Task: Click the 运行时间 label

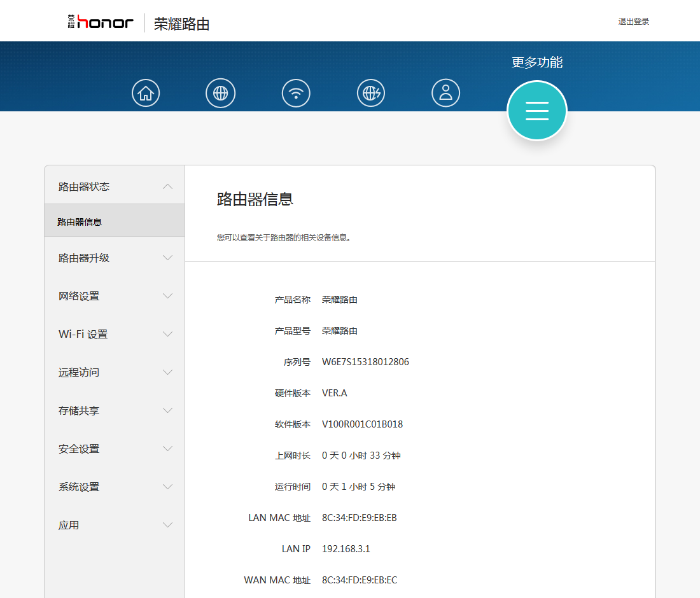Action: (293, 487)
